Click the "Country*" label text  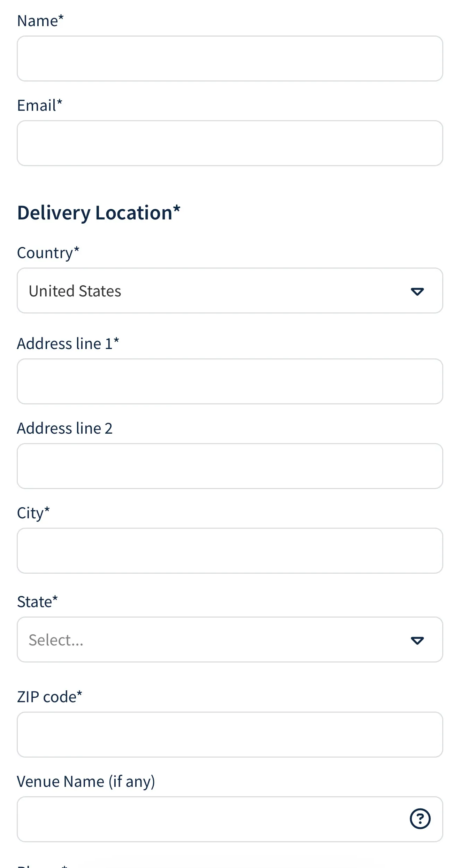(48, 253)
